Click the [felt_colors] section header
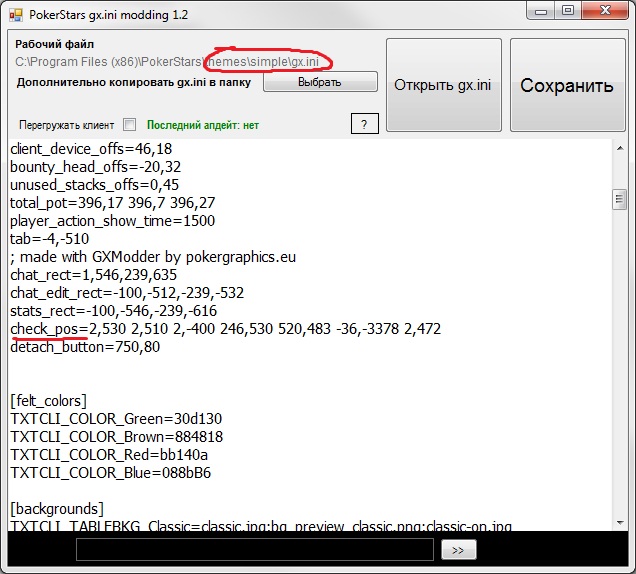636x574 pixels. [49, 401]
